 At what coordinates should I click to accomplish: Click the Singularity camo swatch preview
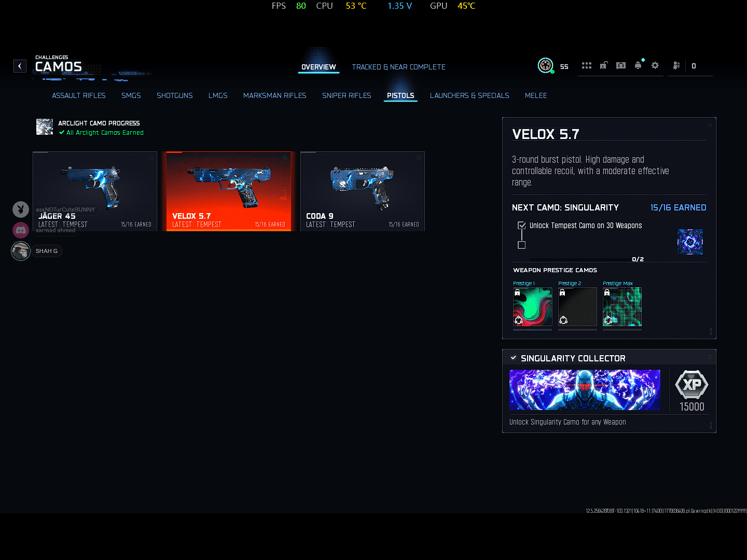tap(690, 242)
